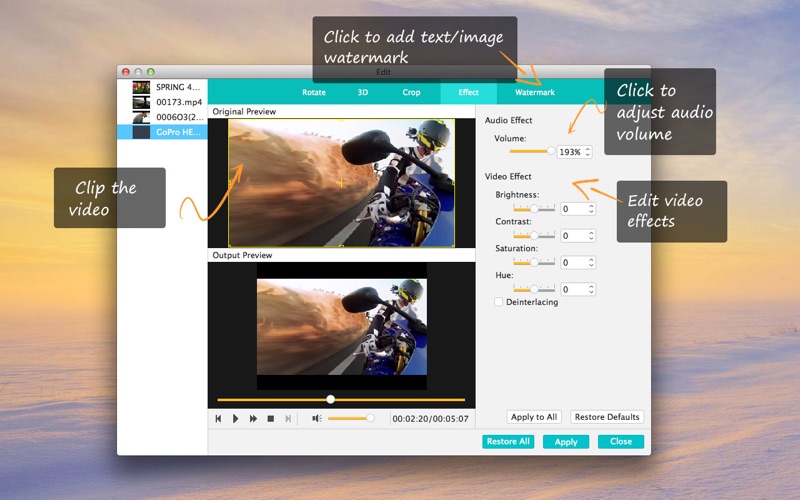
Task: Click the red window close button
Action: (126, 72)
